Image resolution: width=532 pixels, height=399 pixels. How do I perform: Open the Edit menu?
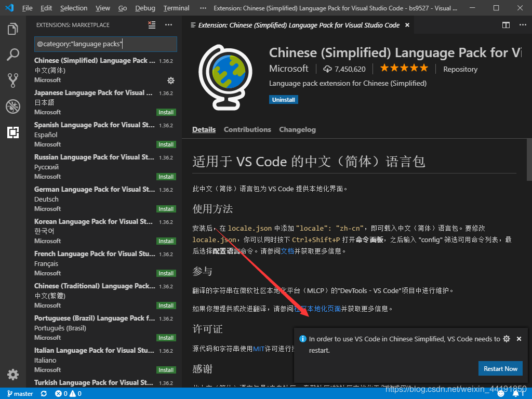point(46,8)
